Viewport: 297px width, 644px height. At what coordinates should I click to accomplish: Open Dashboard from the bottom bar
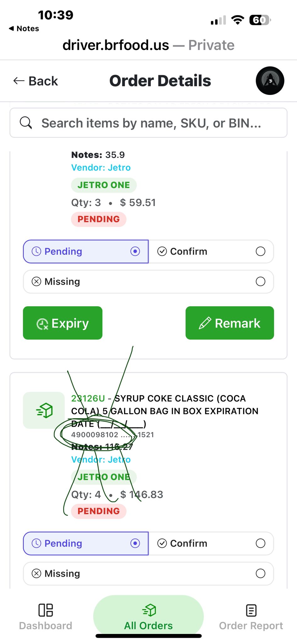(46, 617)
